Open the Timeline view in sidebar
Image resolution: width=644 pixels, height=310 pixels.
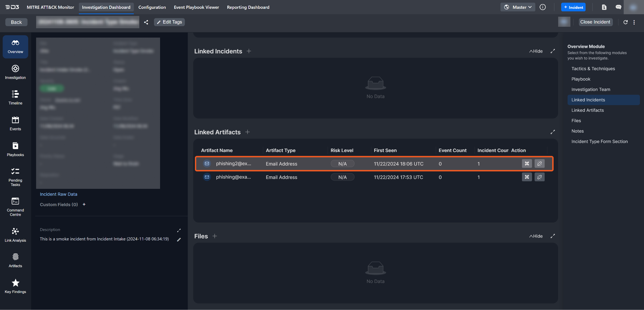tap(15, 98)
